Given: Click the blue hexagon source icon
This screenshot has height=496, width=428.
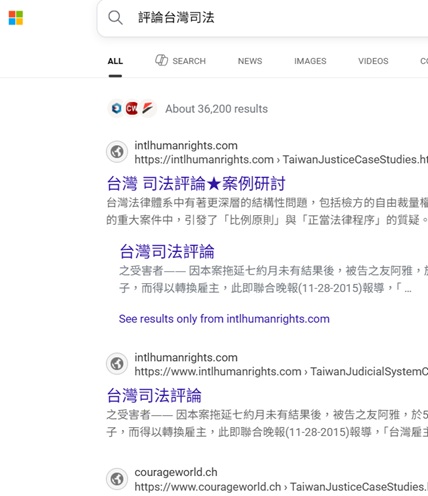Looking at the screenshot, I should coord(116,108).
